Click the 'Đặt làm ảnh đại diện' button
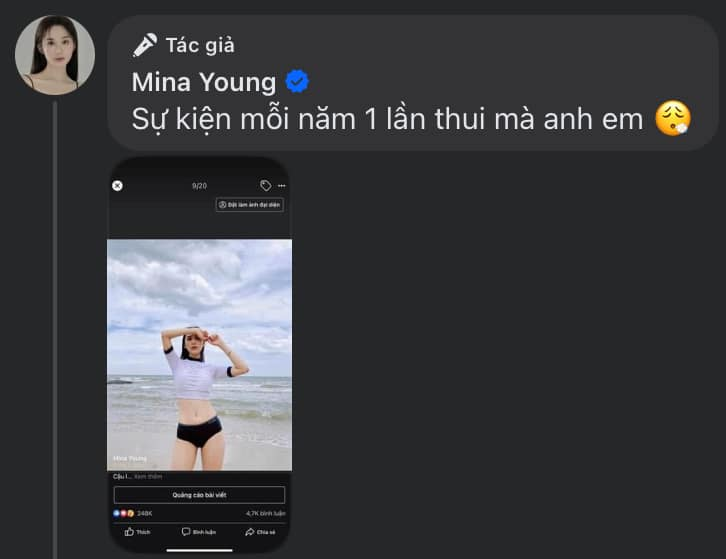The width and height of the screenshot is (726, 559). (x=249, y=204)
